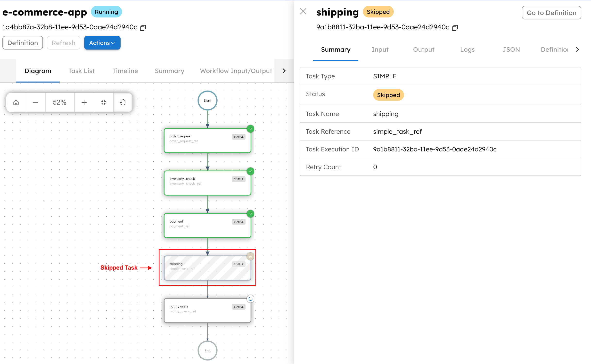This screenshot has width=591, height=364.
Task: Select the payment node in the diagram
Action: coord(207,225)
